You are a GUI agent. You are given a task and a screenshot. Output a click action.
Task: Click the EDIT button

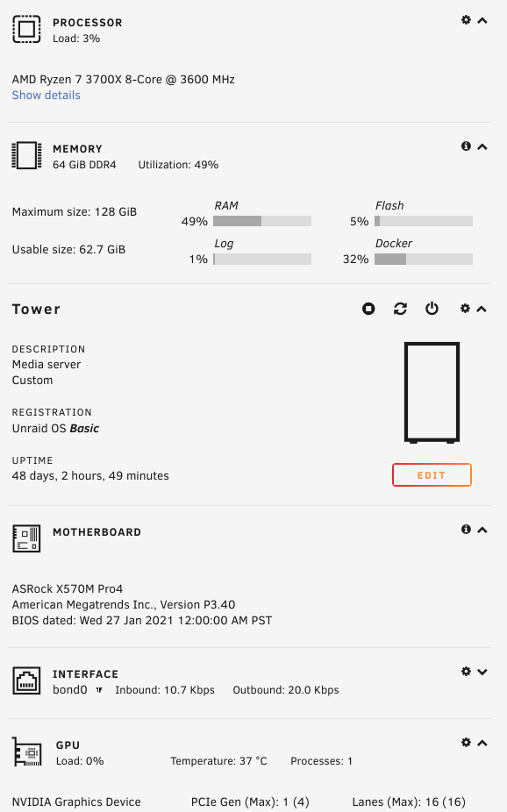pyautogui.click(x=432, y=475)
